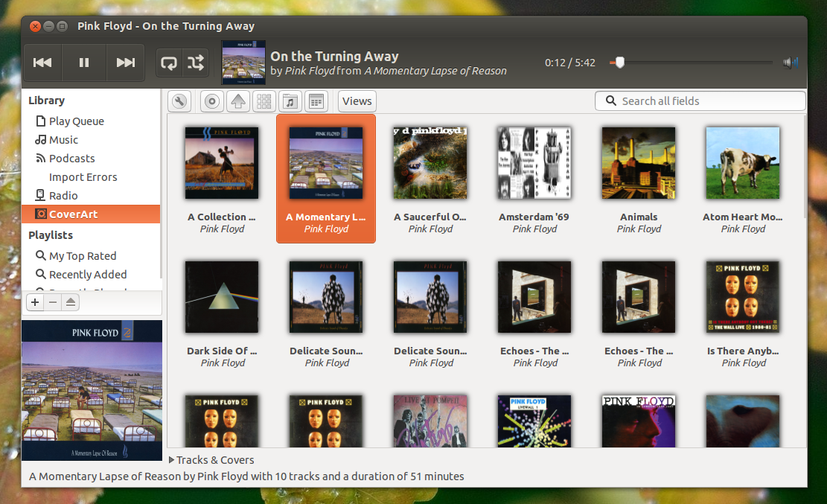Click the large album art in sidebar
827x504 pixels.
[92, 390]
